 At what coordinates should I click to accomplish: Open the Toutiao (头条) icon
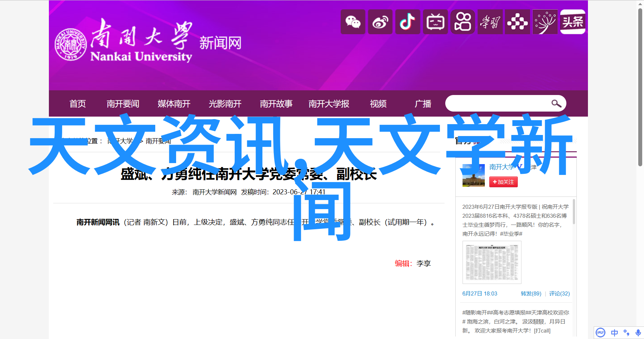coord(573,22)
